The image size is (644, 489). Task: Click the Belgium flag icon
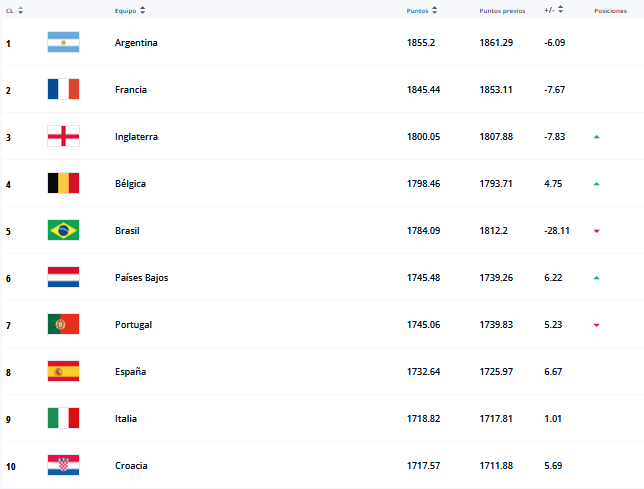63,183
